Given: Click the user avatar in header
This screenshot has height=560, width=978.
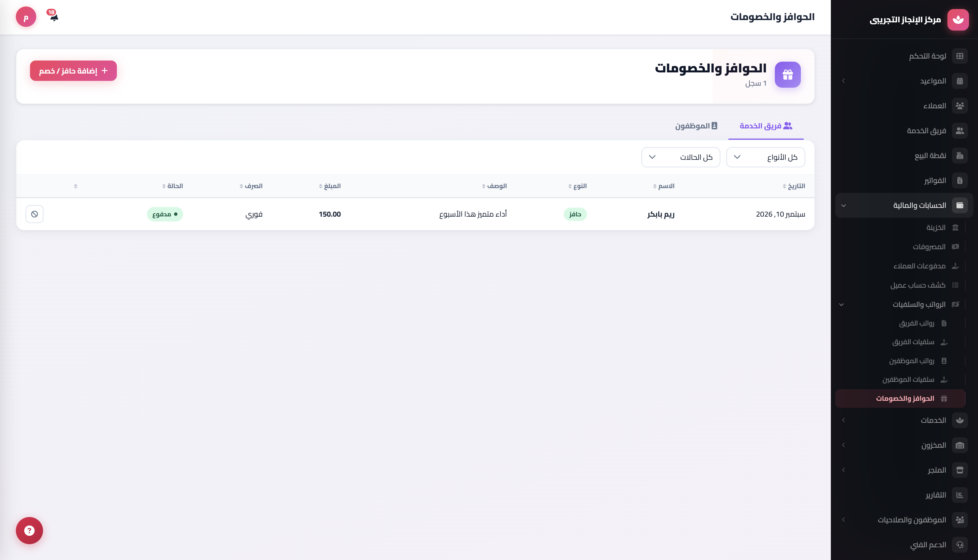Looking at the screenshot, I should click(26, 17).
